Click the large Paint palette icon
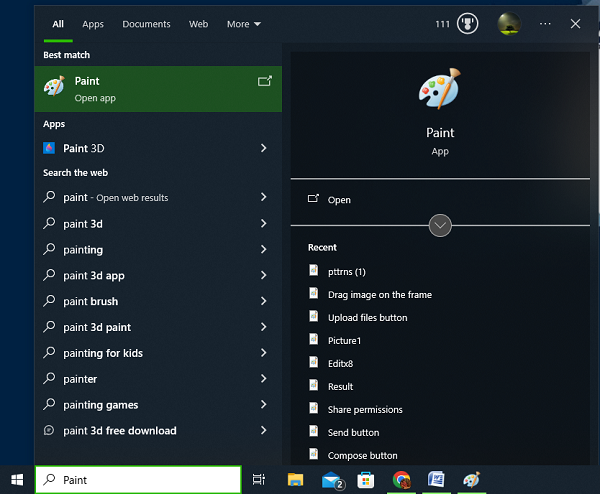600x494 pixels. point(440,89)
